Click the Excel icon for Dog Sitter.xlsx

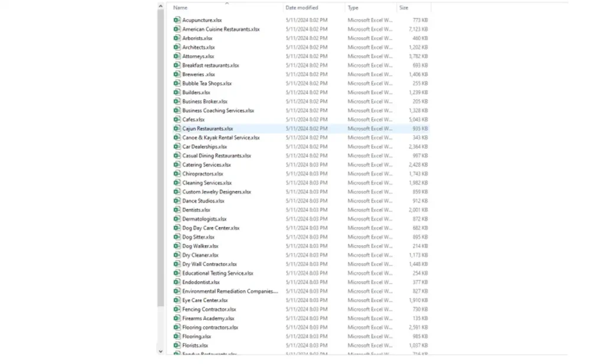point(177,236)
